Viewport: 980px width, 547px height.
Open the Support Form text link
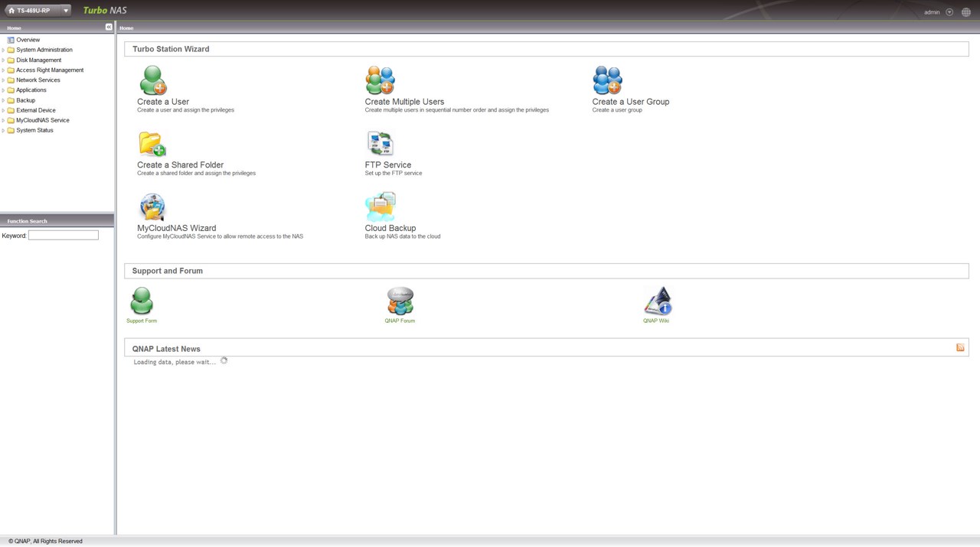142,321
